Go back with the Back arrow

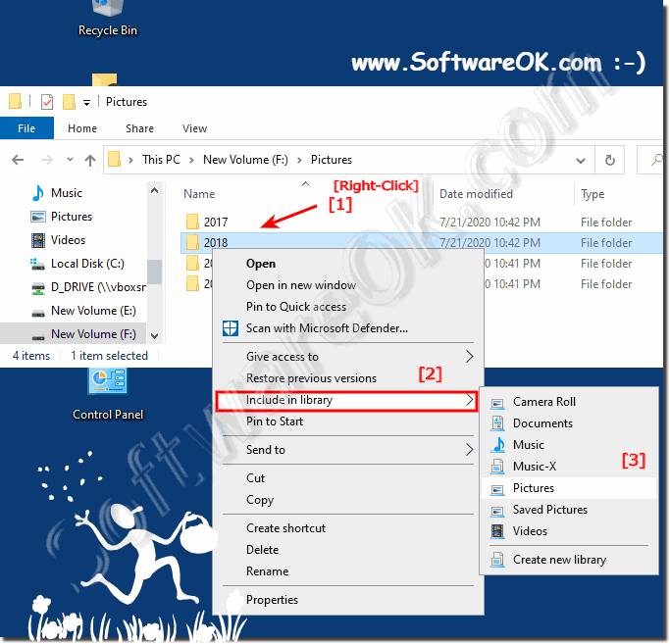[18, 160]
